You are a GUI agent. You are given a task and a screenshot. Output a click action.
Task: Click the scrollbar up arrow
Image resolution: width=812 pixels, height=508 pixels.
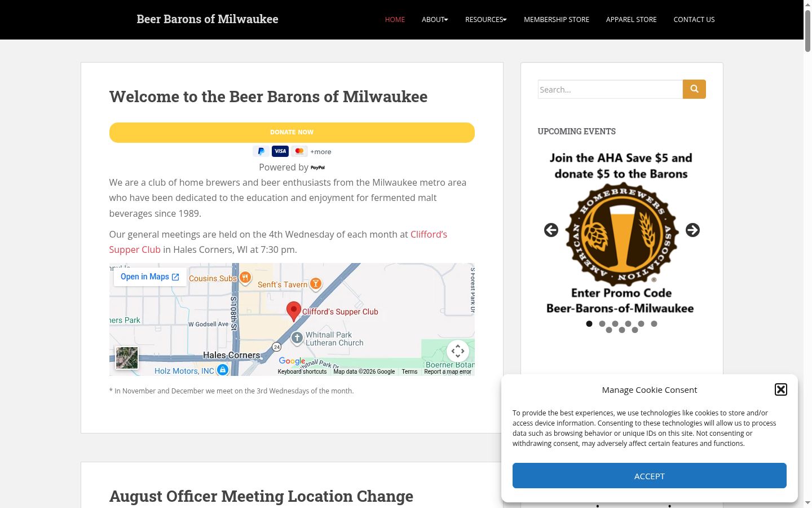[x=807, y=5]
